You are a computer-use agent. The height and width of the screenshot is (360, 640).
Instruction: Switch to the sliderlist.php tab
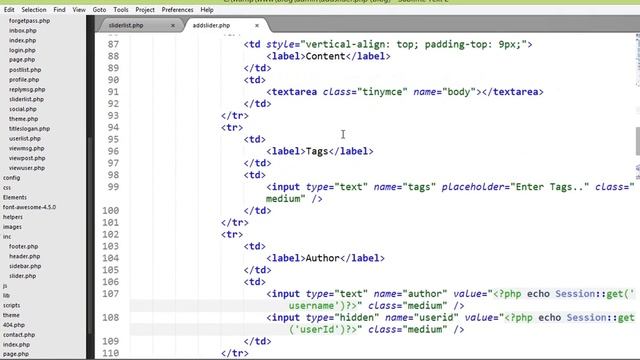pyautogui.click(x=126, y=25)
